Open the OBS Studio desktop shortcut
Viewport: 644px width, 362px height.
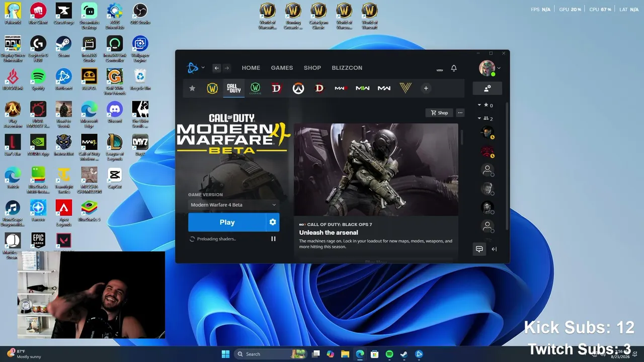(140, 14)
